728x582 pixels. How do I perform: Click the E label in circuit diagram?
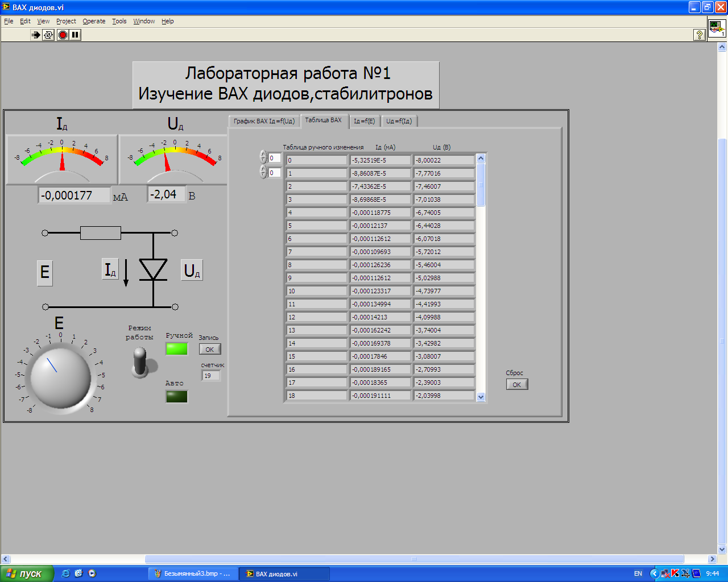pos(45,273)
